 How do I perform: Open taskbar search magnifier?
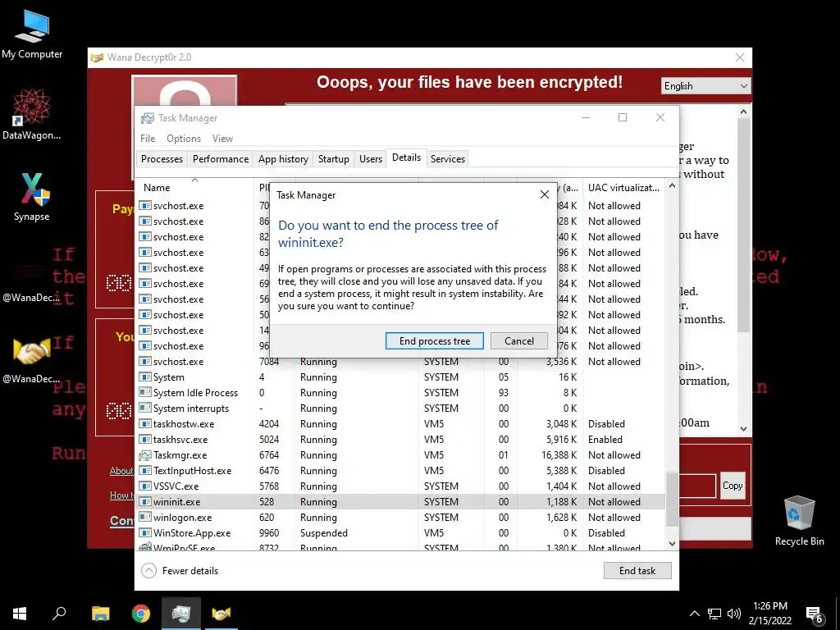pyautogui.click(x=59, y=614)
